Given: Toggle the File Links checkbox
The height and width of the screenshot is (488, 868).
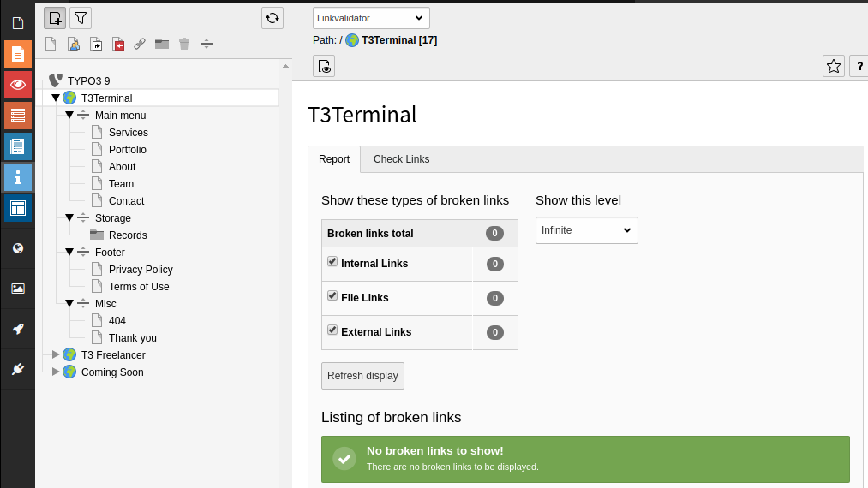Looking at the screenshot, I should coord(332,296).
